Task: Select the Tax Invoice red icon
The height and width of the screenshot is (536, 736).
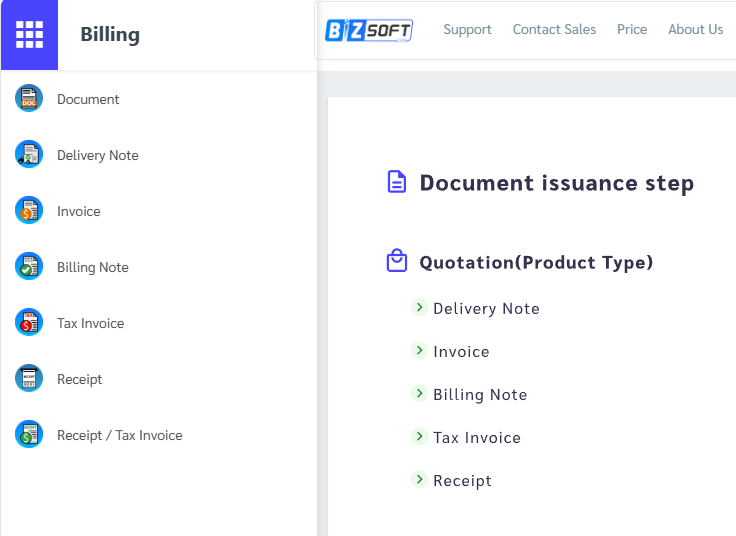Action: click(x=29, y=322)
